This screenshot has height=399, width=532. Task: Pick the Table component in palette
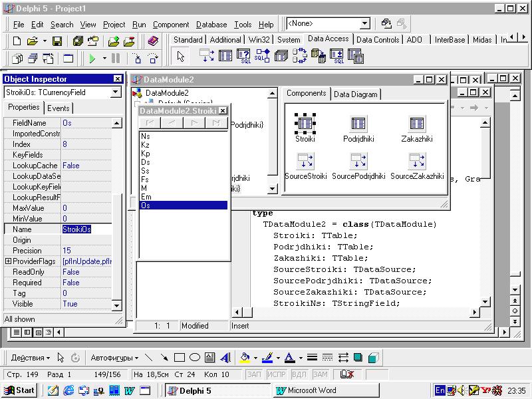click(x=225, y=56)
